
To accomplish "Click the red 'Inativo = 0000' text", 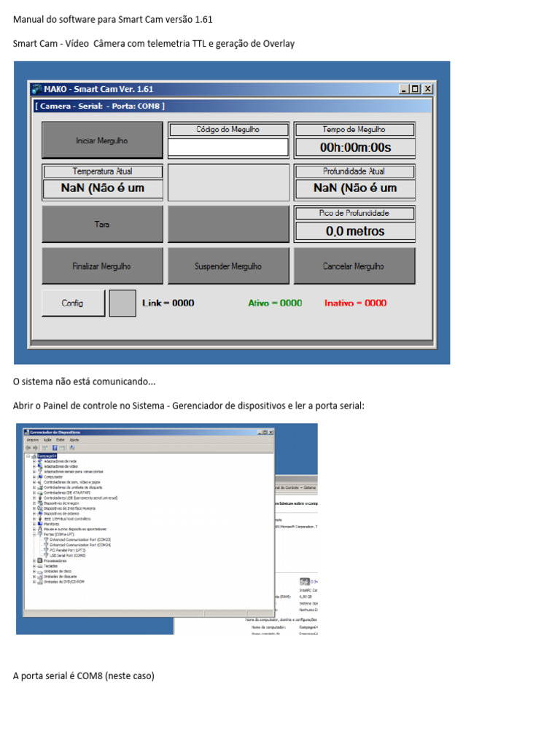I will (x=355, y=303).
